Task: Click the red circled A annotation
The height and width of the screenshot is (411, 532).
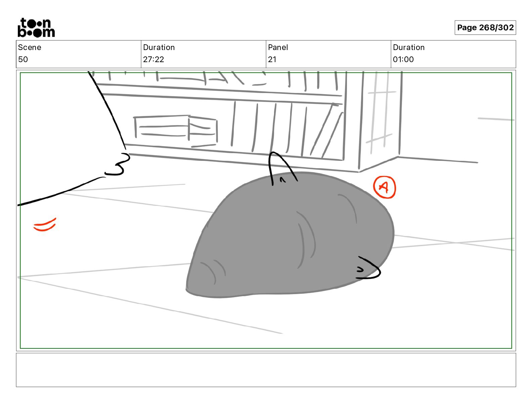Action: [x=385, y=187]
